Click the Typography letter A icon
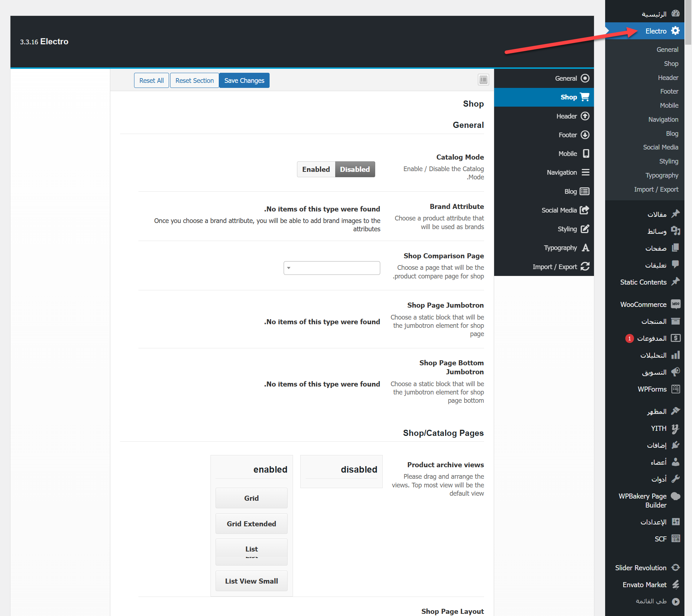692x616 pixels. tap(586, 248)
